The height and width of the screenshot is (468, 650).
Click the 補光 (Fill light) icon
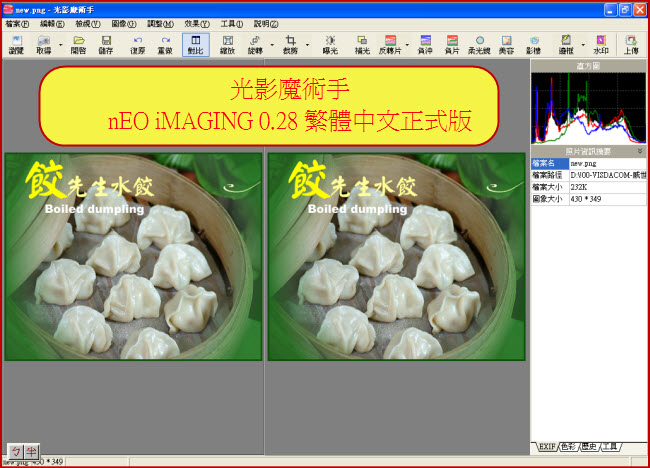[362, 44]
